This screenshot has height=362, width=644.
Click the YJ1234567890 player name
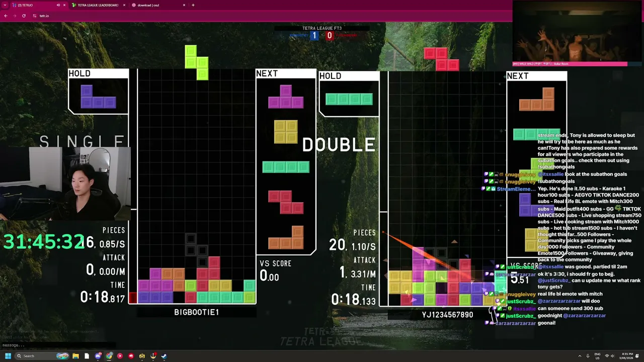click(x=447, y=315)
